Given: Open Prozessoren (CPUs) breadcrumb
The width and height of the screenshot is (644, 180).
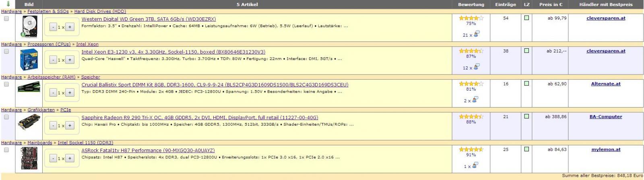Looking at the screenshot, I should pos(49,44).
